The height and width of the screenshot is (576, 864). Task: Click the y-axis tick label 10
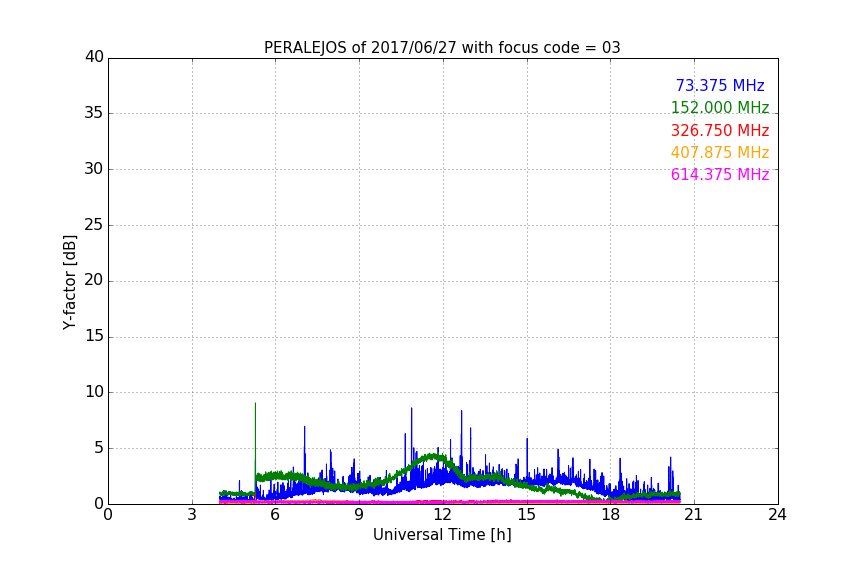[94, 392]
